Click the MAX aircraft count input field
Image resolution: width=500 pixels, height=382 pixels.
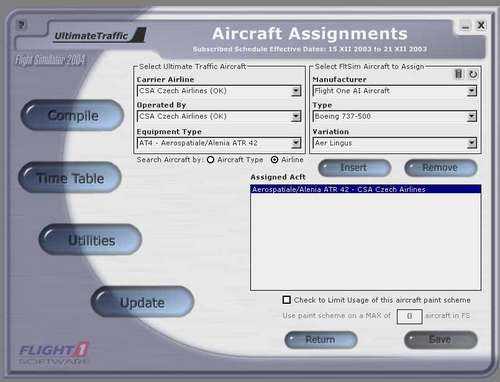[409, 316]
